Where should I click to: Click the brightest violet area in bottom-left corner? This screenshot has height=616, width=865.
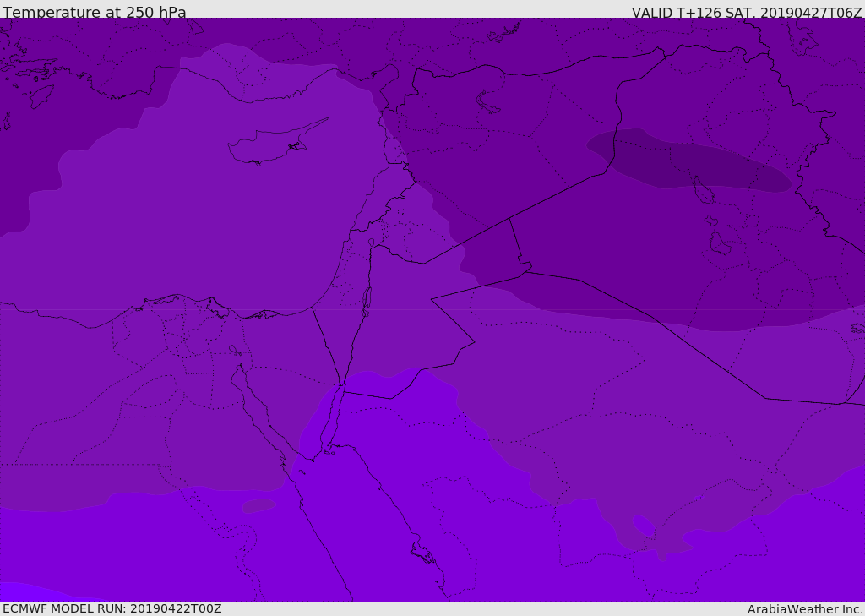tap(17, 591)
